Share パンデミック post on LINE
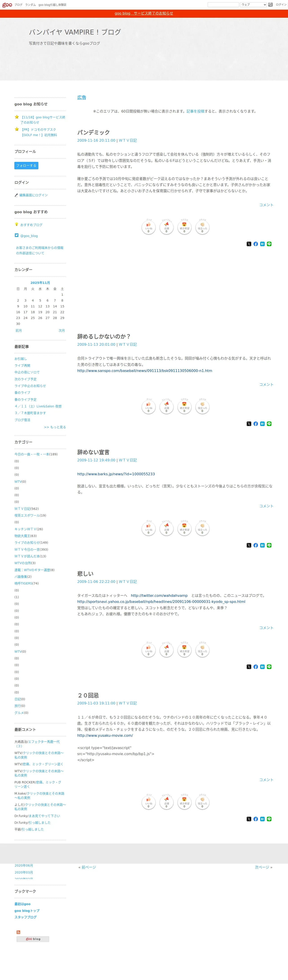 (x=269, y=244)
